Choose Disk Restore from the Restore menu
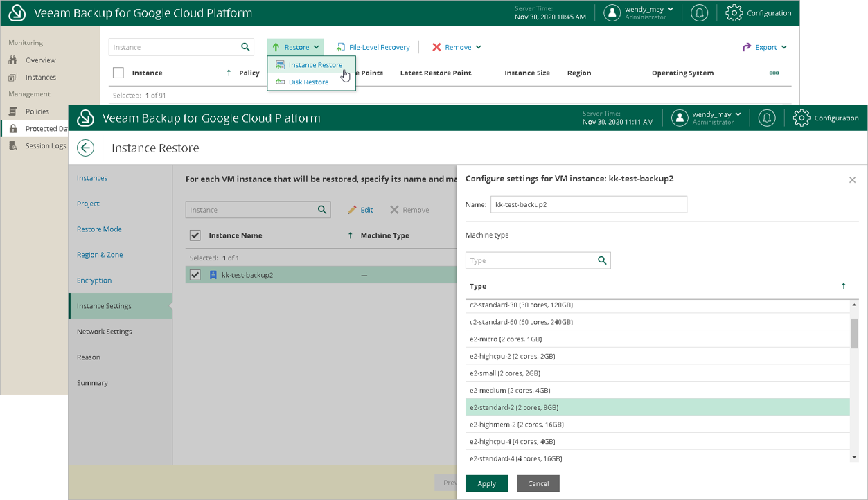This screenshot has width=868, height=500. click(311, 82)
